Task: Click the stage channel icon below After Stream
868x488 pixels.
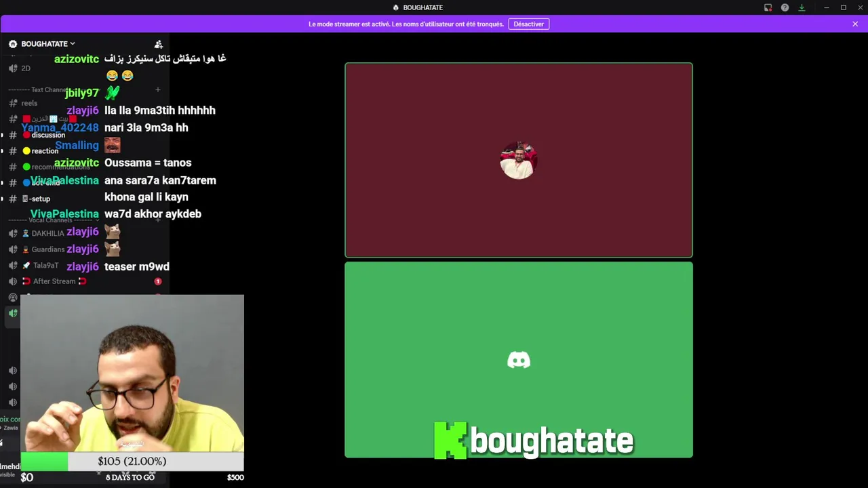Action: [x=13, y=297]
